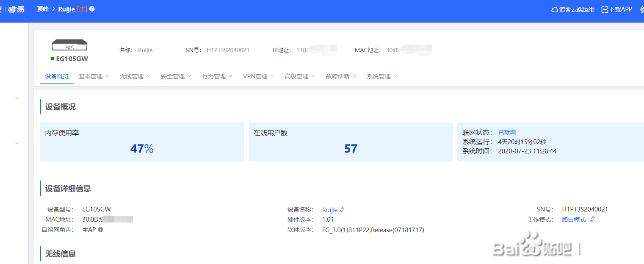Open the 行为管理 dropdown
Screen dimensions: 644x264
[217, 76]
